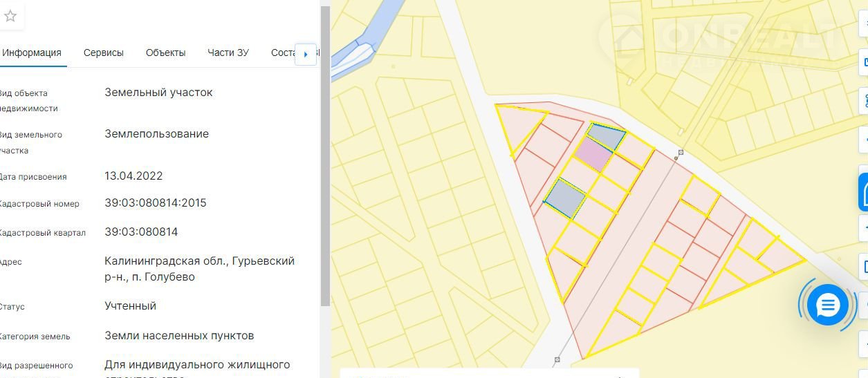The height and width of the screenshot is (378, 868).
Task: Switch to the Информация tab
Action: [32, 53]
